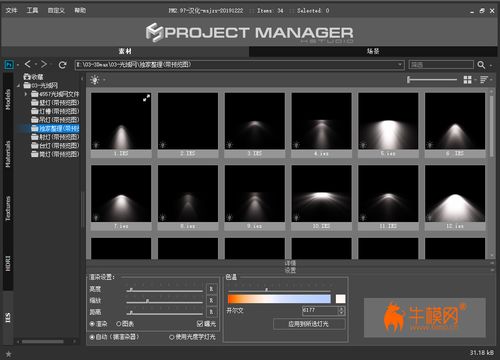
Task: Click the color temperature gradient bar
Action: pyautogui.click(x=279, y=299)
